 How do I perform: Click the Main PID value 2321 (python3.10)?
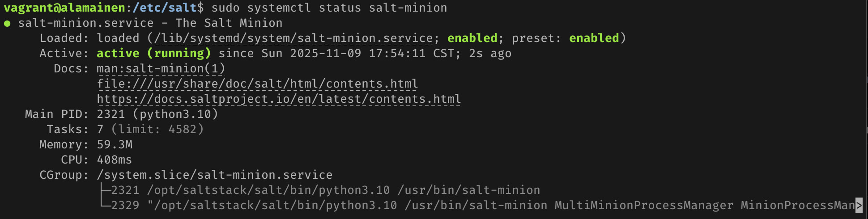(x=157, y=114)
